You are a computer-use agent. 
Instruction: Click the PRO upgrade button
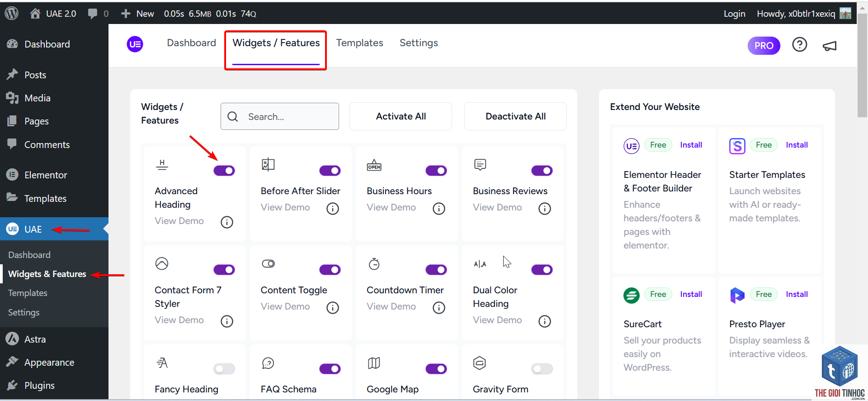[x=764, y=46]
